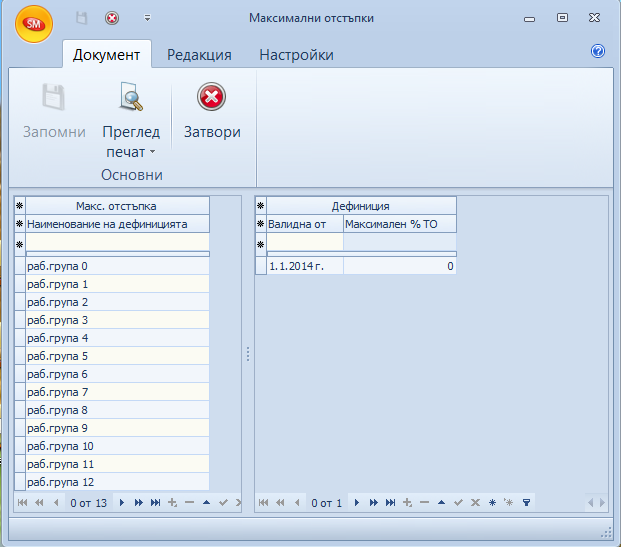
Task: Switch to the Настройки tab
Action: pyautogui.click(x=296, y=54)
